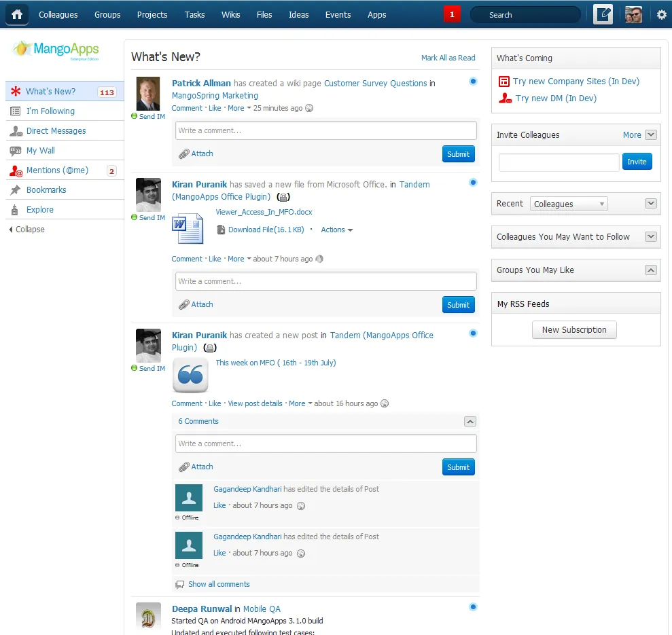Open the Projects menu in the navigation bar
This screenshot has height=635, width=672.
[152, 14]
